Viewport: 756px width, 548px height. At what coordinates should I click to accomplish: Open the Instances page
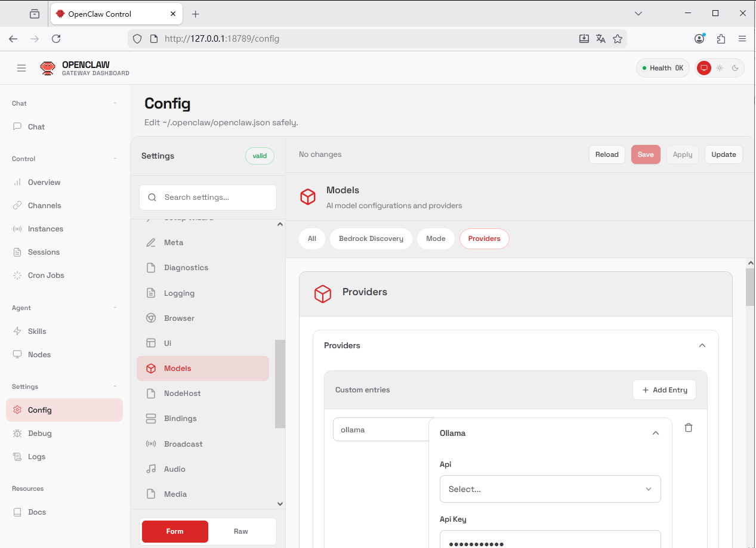pyautogui.click(x=64, y=228)
